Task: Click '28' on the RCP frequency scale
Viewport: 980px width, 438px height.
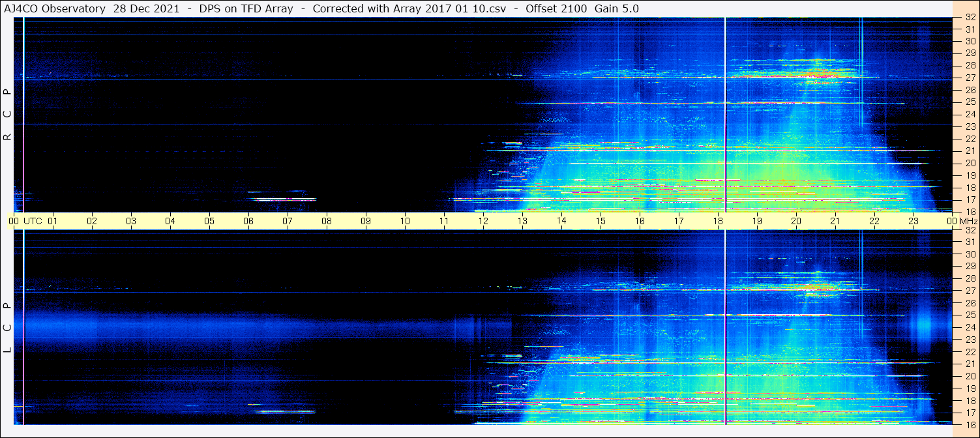Action: [970, 65]
